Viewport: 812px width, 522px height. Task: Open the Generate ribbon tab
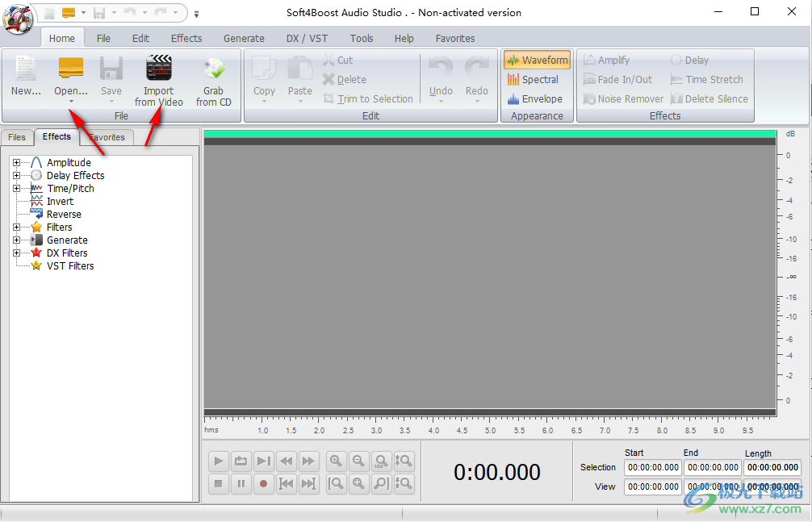[x=244, y=38]
